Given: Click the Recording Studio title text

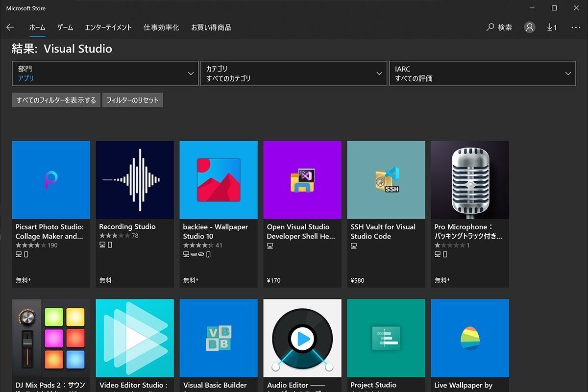Looking at the screenshot, I should (x=127, y=227).
